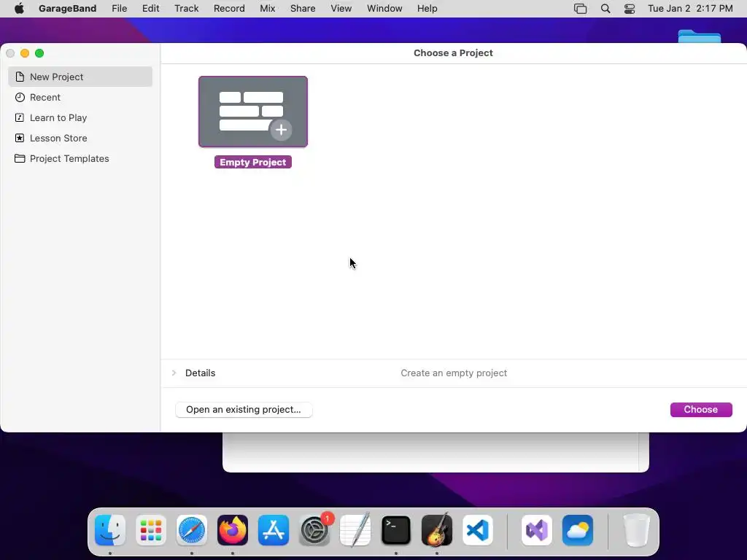This screenshot has width=747, height=560.
Task: Select the Empty Project thumbnail
Action: [253, 112]
